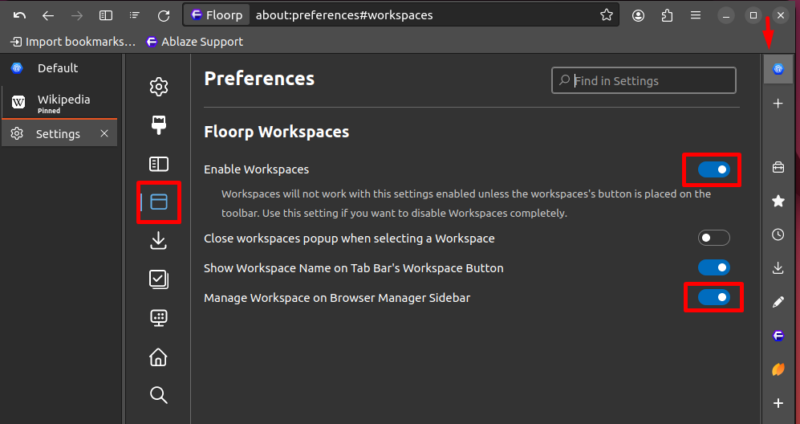Select the Workspaces category icon
The image size is (800, 424).
159,202
